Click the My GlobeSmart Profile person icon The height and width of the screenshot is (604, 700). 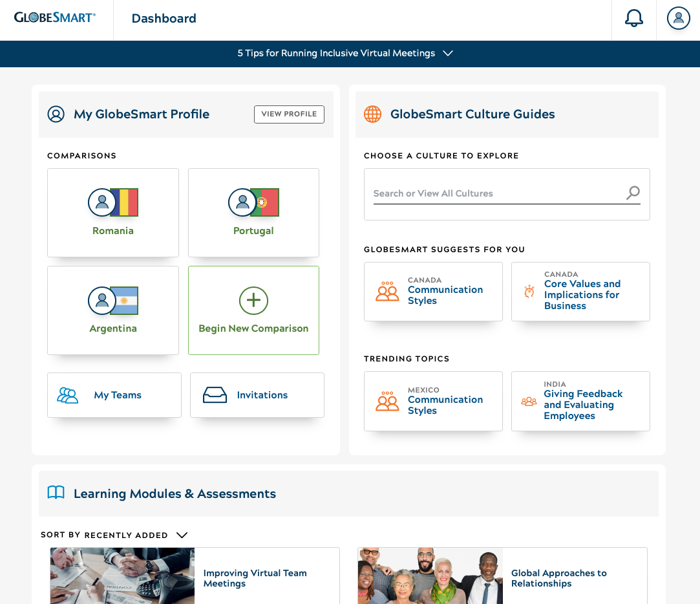coord(56,114)
